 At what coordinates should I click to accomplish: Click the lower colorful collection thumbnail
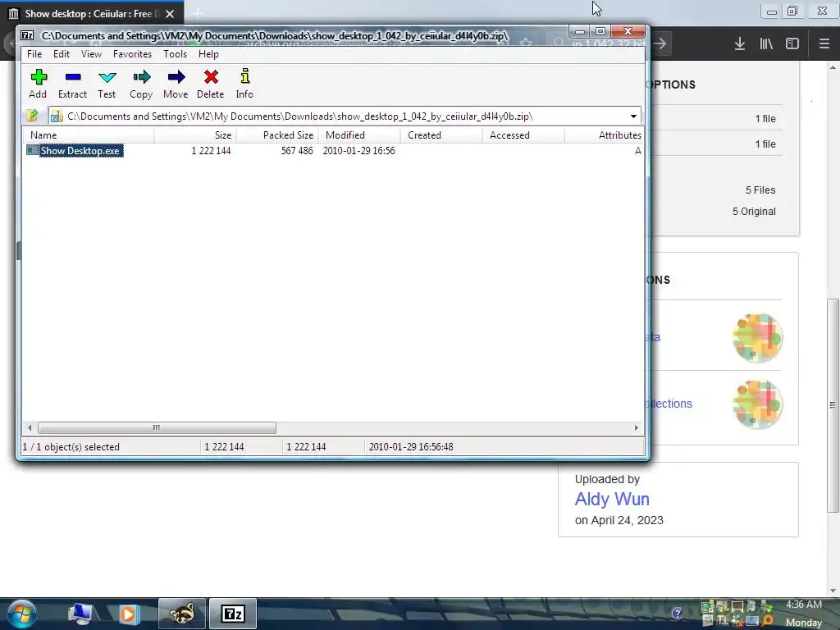pos(757,404)
